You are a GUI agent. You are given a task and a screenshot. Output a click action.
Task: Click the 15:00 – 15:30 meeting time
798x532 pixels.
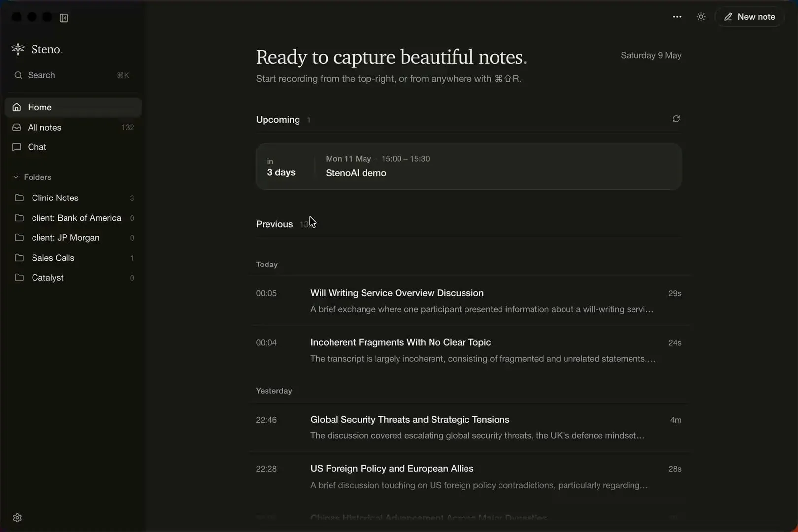(x=405, y=159)
